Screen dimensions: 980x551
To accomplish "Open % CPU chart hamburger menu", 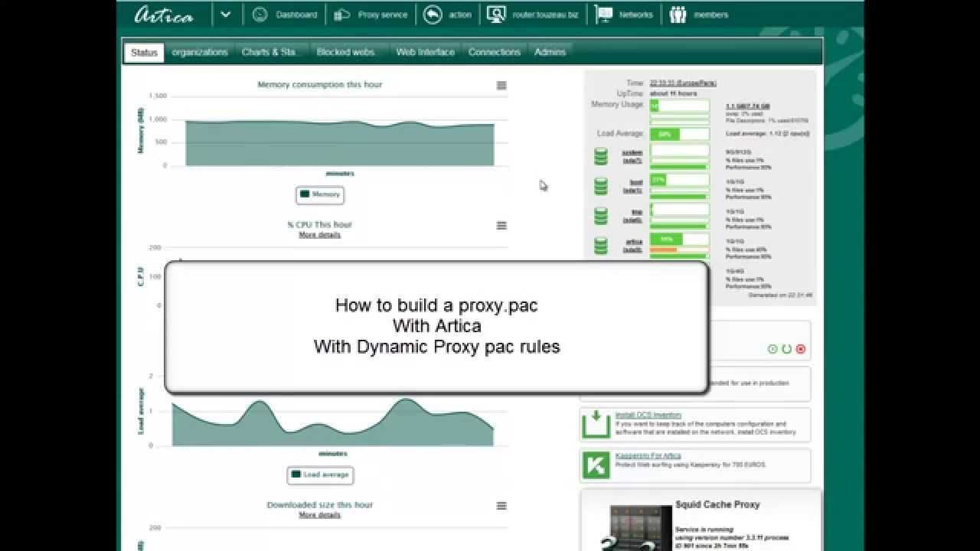I will pos(501,226).
